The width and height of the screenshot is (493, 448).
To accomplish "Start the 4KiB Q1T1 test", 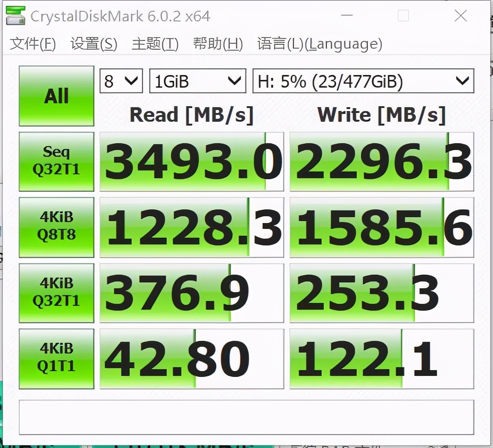I will pyautogui.click(x=57, y=359).
